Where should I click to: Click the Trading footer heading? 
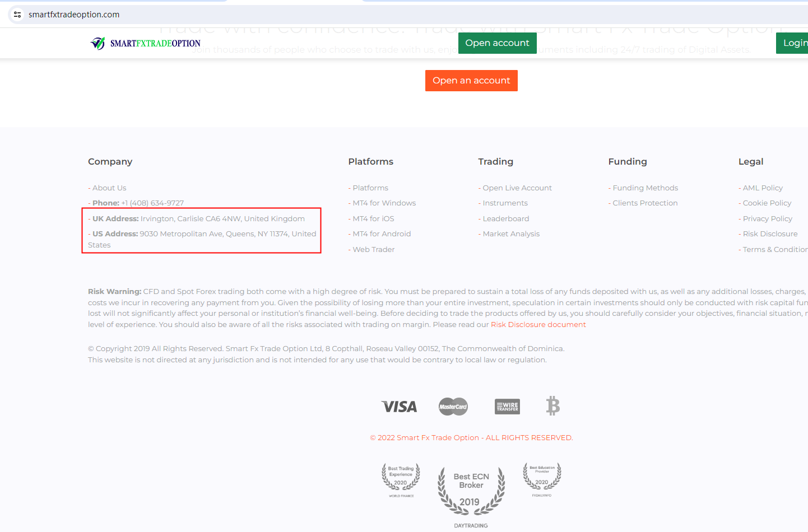tap(496, 162)
